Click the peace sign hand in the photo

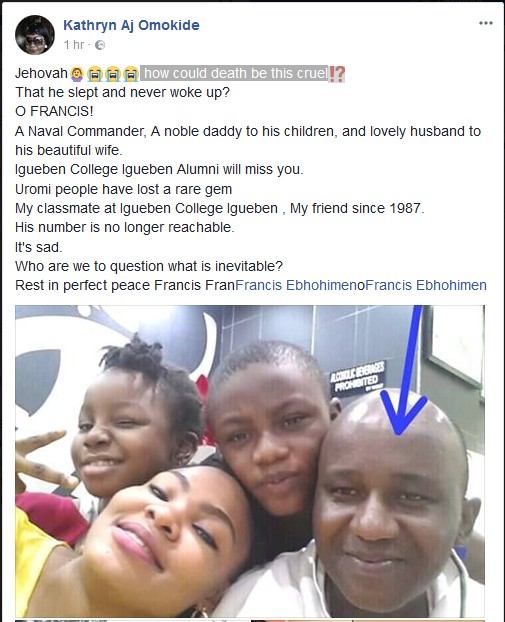42,458
